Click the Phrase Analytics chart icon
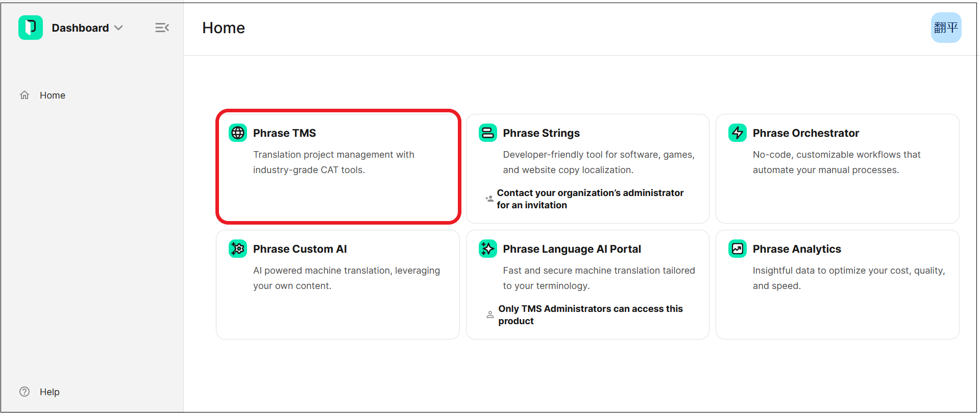Viewport: 980px width, 413px height. coord(737,249)
